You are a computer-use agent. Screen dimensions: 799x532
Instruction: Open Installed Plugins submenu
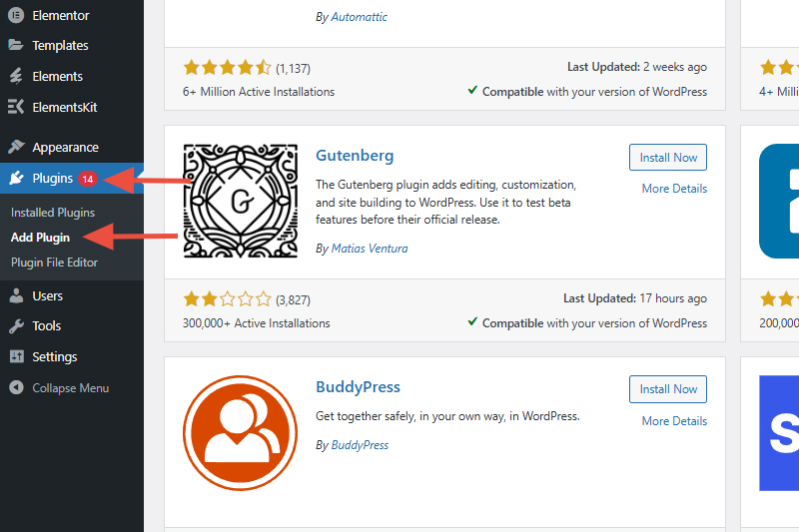tap(53, 213)
